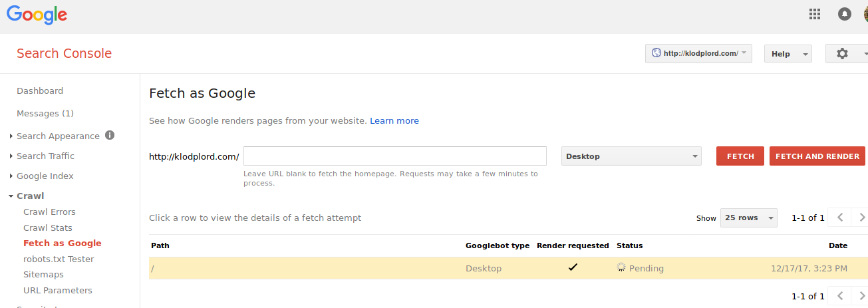Open the http://klodplord.com/ property dropdown
Image resolution: width=868 pixels, height=308 pixels.
(x=698, y=54)
